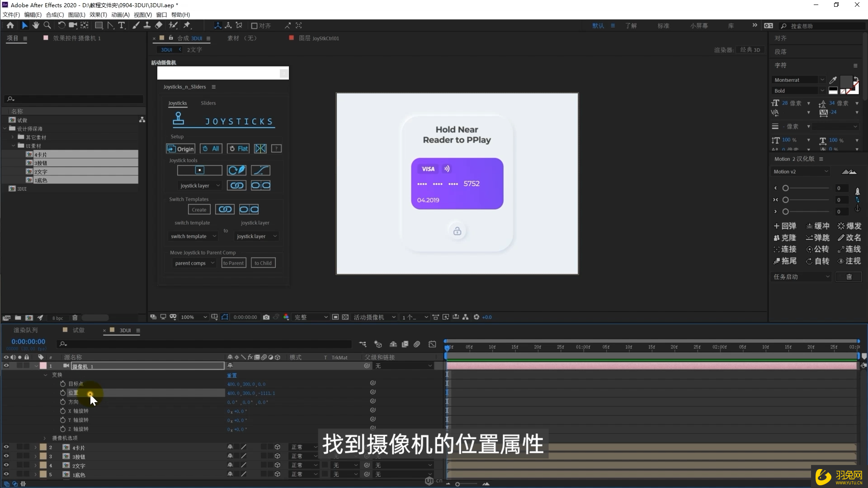The height and width of the screenshot is (488, 868).
Task: Click the text fill color swatch in Character panel
Action: (846, 82)
